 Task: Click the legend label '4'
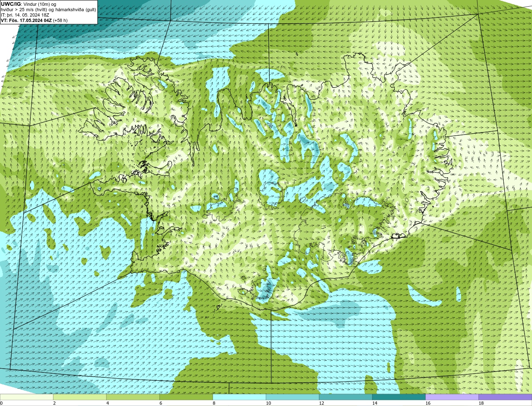pyautogui.click(x=108, y=403)
